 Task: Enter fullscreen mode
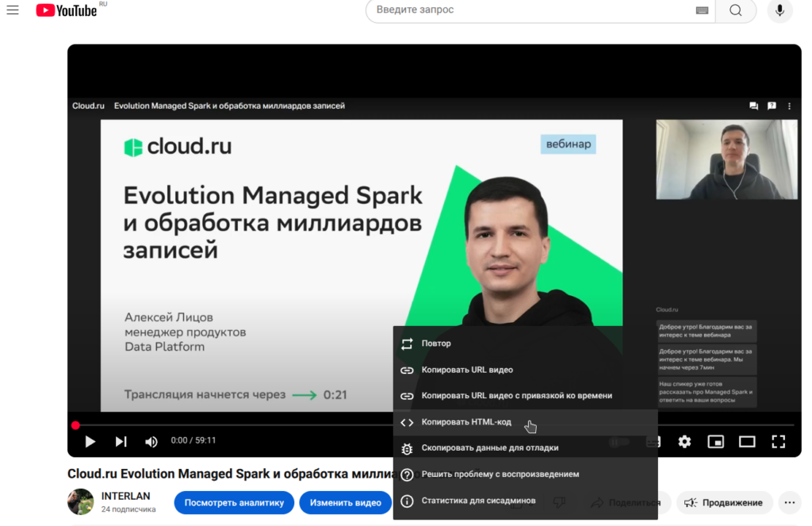click(778, 441)
